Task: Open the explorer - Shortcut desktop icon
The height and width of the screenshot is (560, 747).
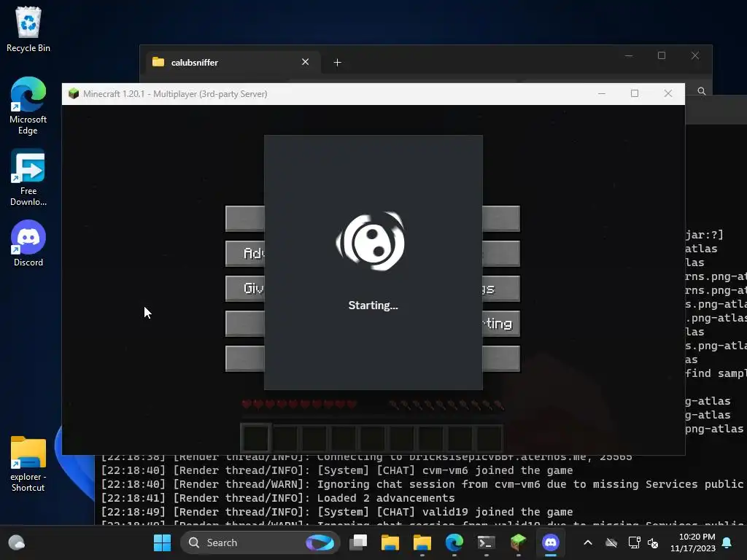Action: click(28, 464)
